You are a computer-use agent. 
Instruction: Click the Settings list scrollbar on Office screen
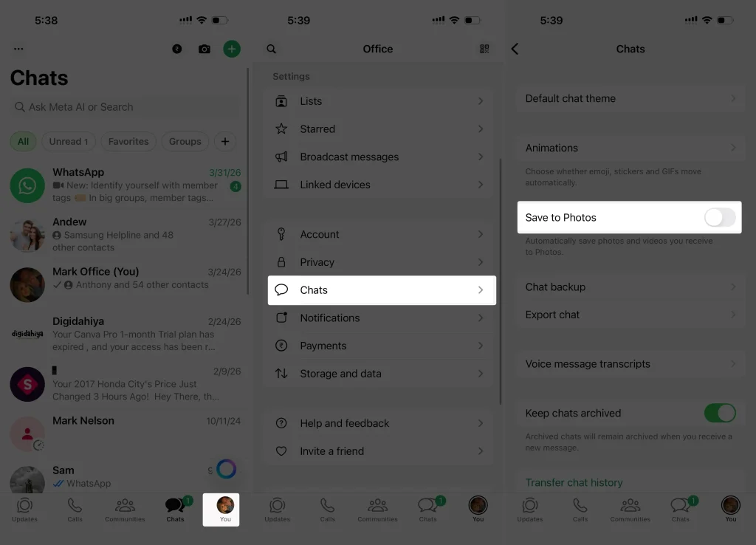tap(501, 281)
